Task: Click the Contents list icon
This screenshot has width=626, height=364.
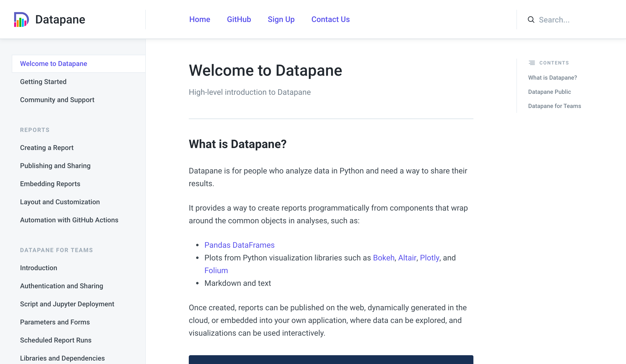Action: pyautogui.click(x=532, y=63)
